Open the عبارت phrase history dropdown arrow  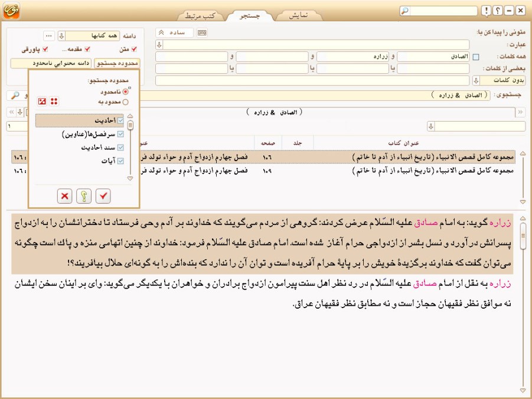coord(159,44)
